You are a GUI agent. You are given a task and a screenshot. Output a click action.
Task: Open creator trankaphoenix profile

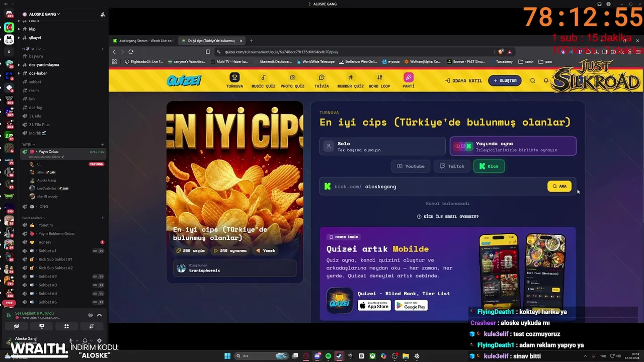pyautogui.click(x=234, y=268)
